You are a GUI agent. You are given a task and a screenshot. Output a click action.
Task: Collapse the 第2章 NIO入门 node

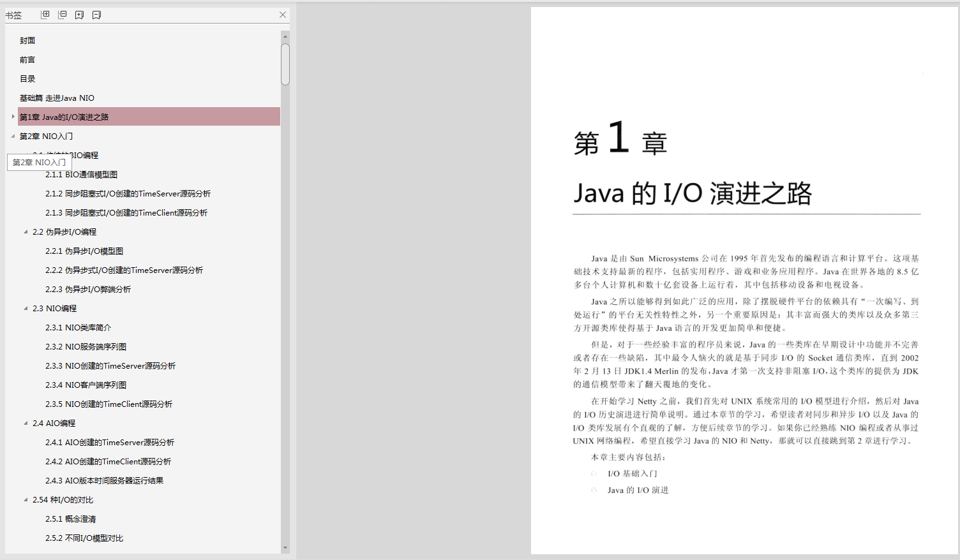[x=13, y=136]
